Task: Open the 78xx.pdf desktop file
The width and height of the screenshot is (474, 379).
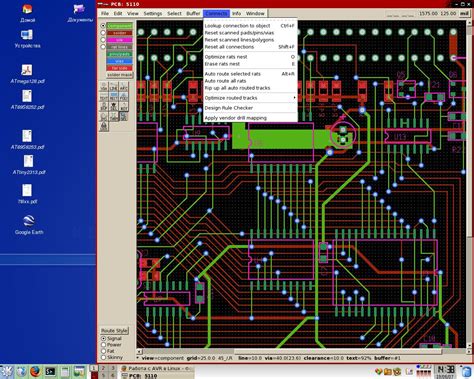Action: [27, 194]
